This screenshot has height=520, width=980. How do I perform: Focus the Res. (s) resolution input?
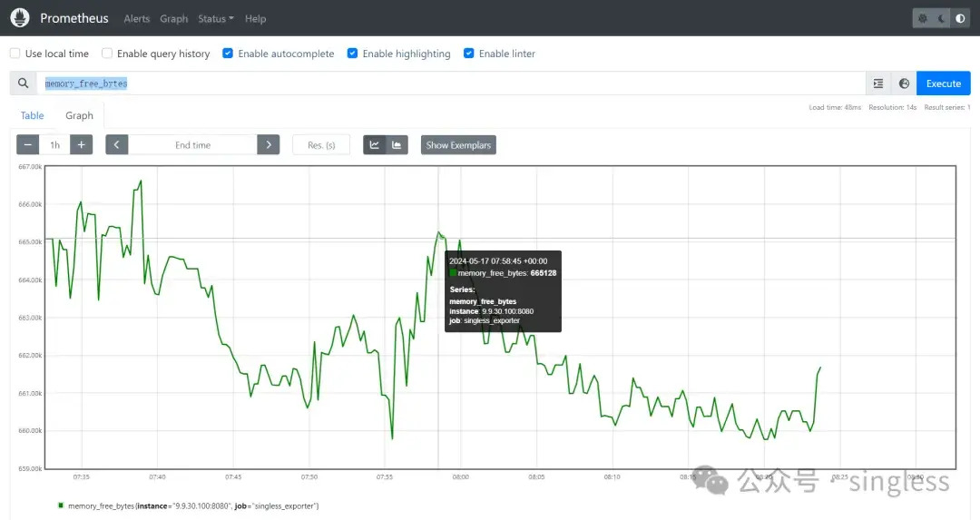point(321,145)
